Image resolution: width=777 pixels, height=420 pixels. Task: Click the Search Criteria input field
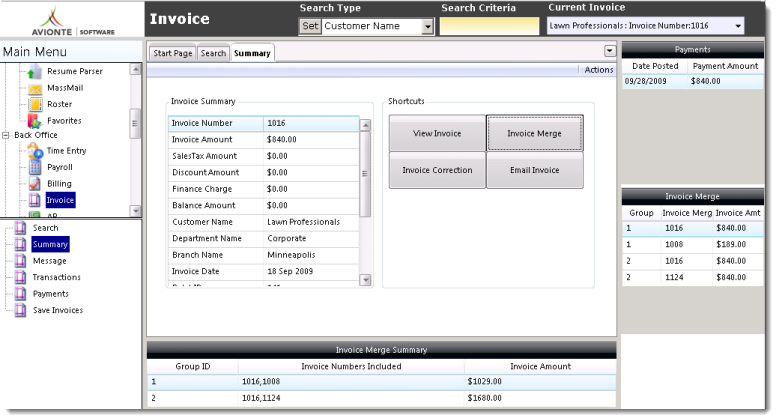pyautogui.click(x=488, y=27)
